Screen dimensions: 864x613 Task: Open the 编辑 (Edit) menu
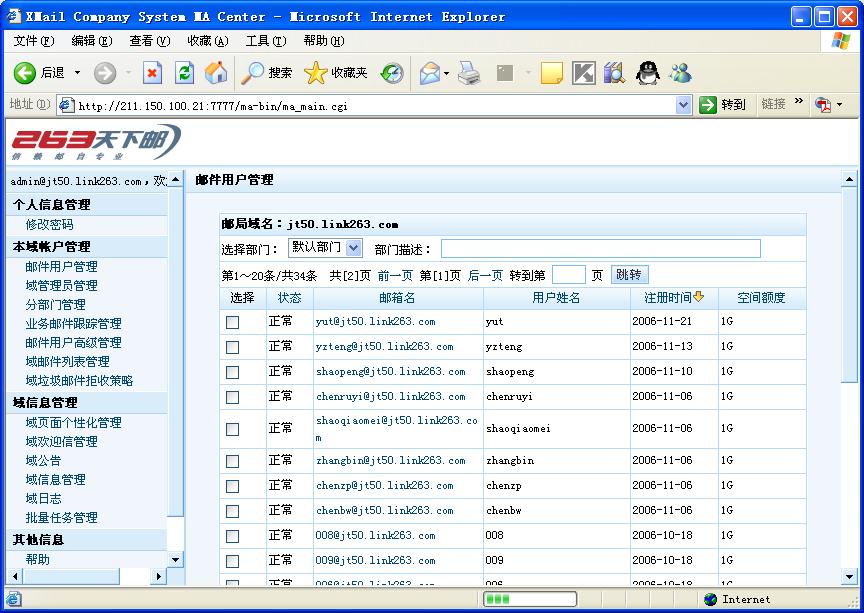91,41
